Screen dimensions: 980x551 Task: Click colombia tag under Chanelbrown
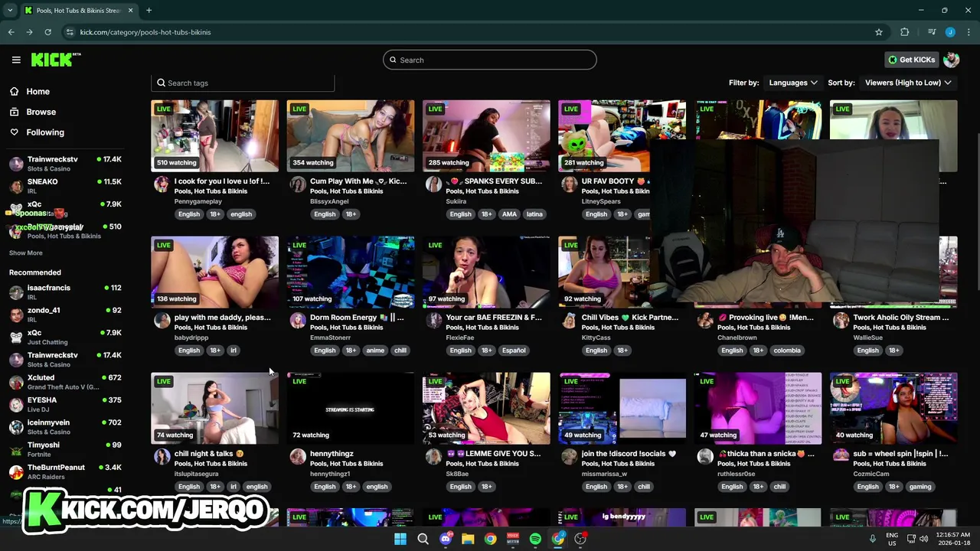click(x=787, y=350)
